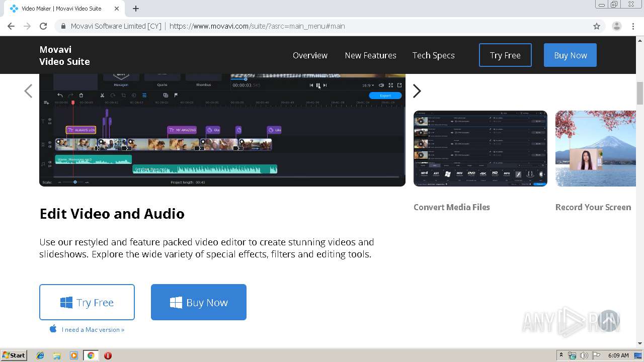The width and height of the screenshot is (644, 362).
Task: Click the timeline scale slider handle
Action: click(75, 182)
